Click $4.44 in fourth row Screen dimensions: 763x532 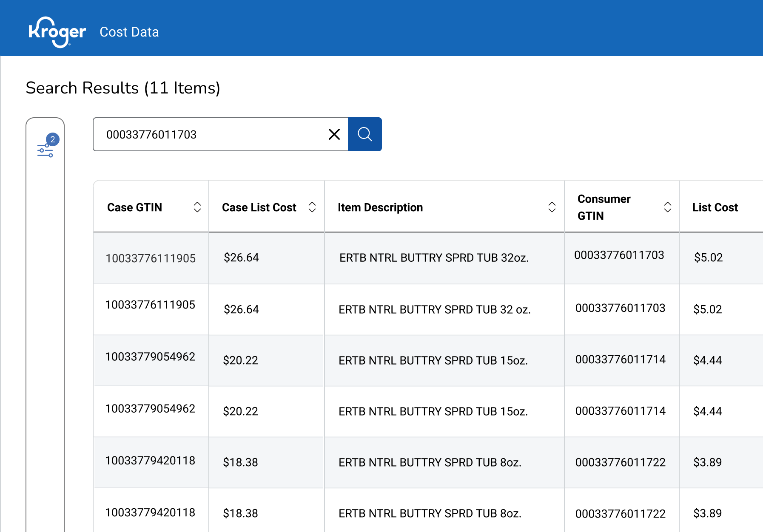coord(708,411)
